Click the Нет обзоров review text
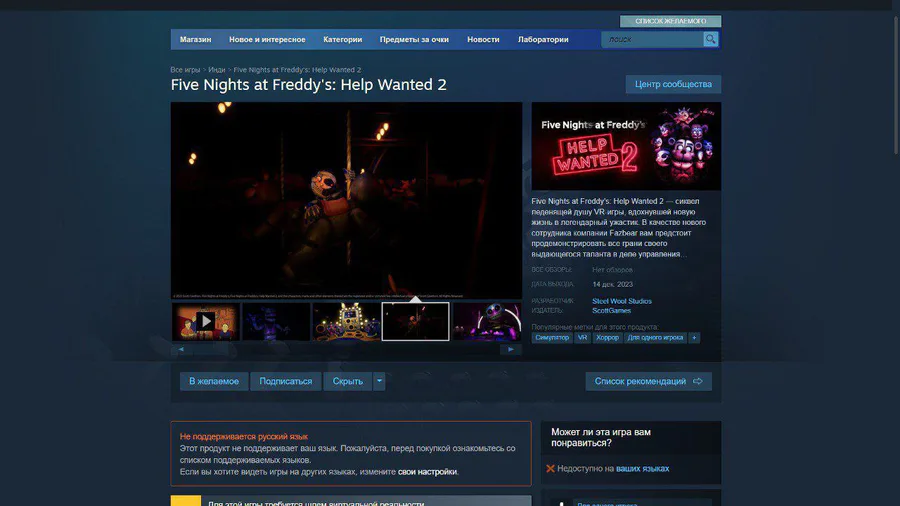The image size is (900, 506). coord(612,270)
